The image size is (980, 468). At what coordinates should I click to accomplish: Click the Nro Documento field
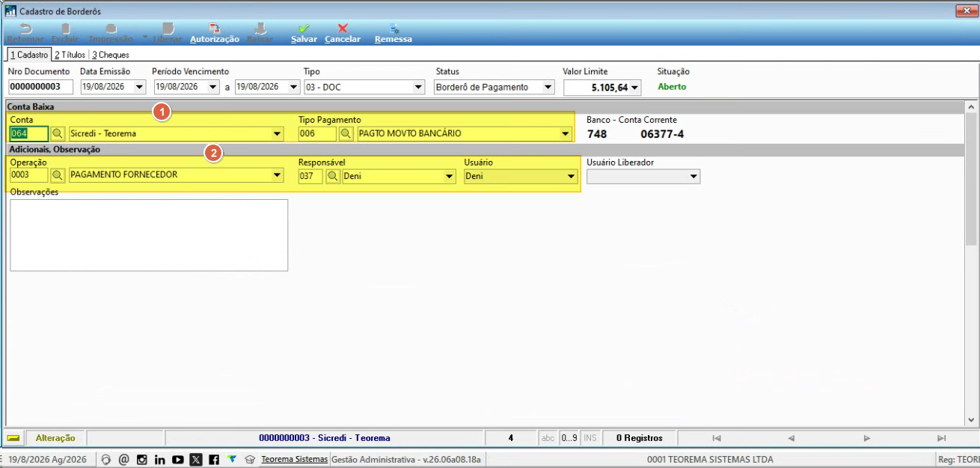point(40,88)
